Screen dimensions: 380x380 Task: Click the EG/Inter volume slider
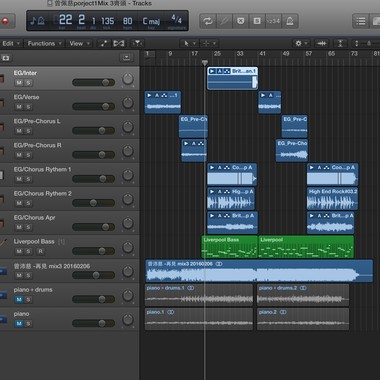[93, 82]
